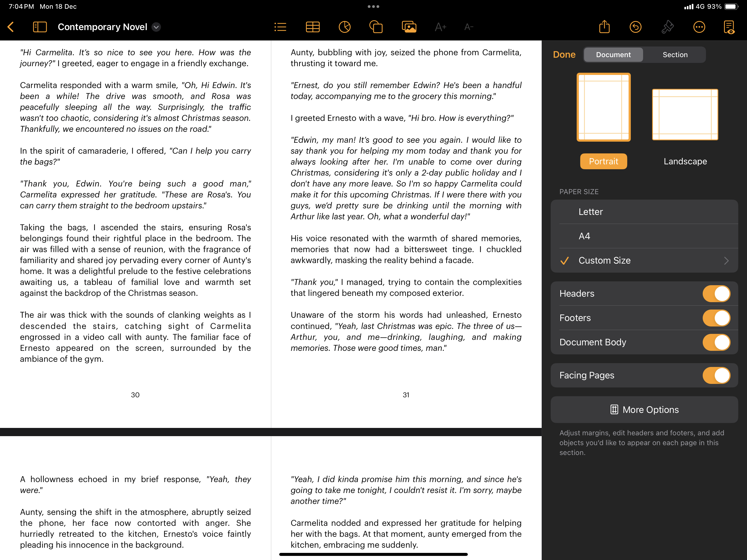747x560 pixels.
Task: Tap the share export icon
Action: coord(604,27)
